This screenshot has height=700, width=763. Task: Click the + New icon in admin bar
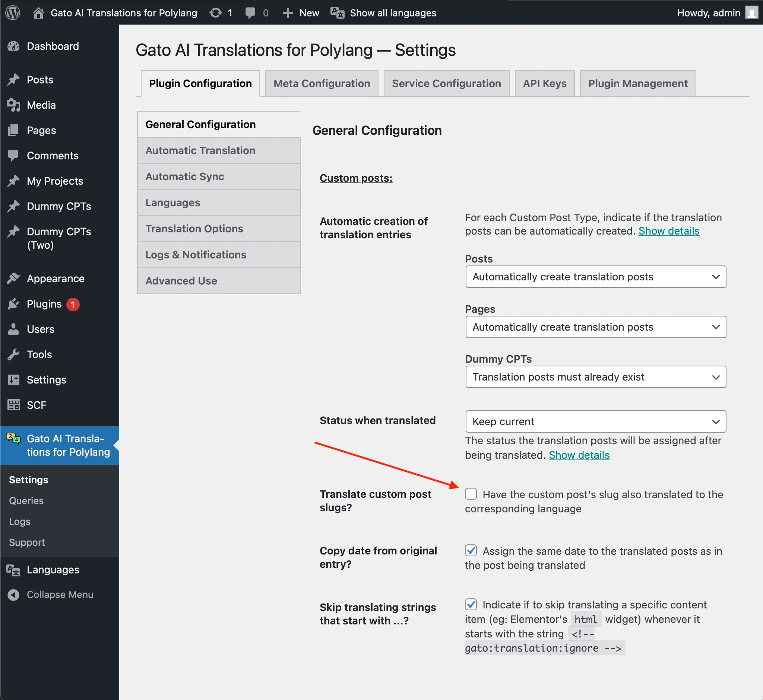pos(288,13)
